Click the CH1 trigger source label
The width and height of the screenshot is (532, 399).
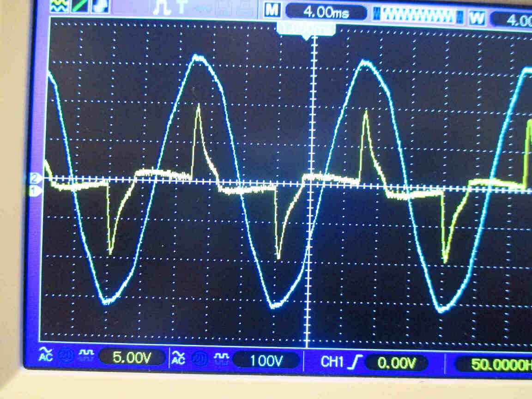coord(332,362)
